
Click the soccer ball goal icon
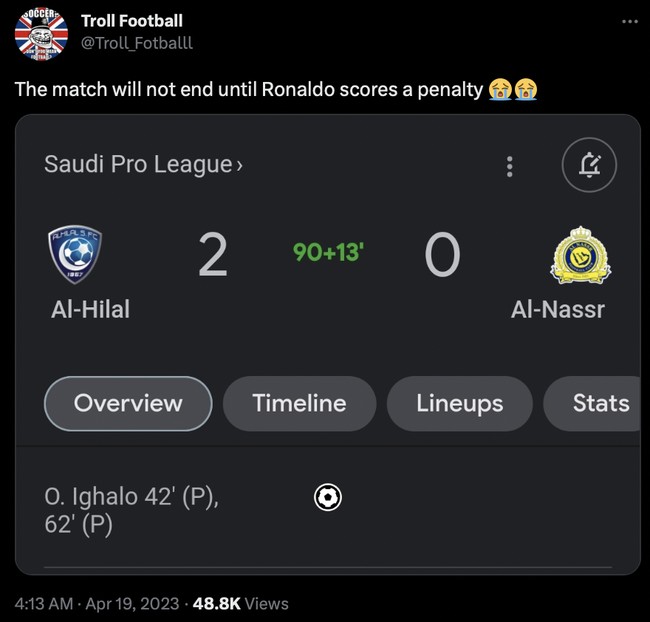coord(328,497)
